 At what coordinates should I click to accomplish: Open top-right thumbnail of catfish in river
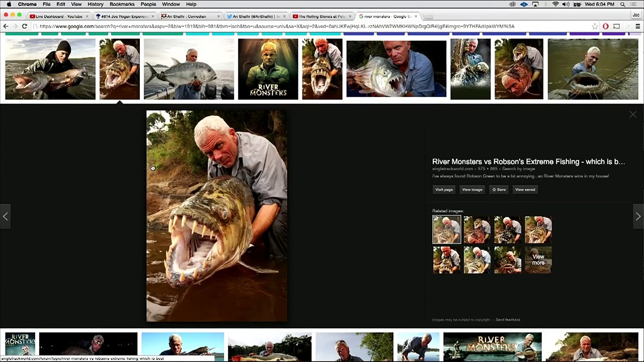593,69
